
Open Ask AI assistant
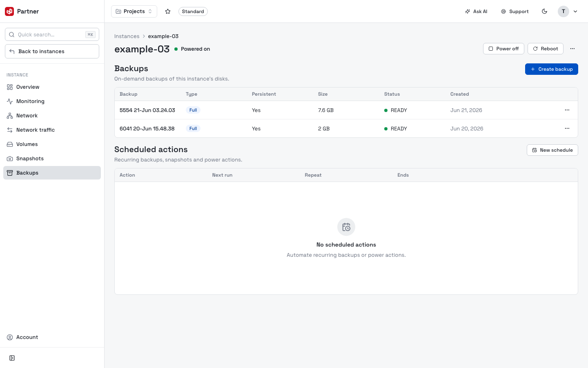tap(476, 11)
